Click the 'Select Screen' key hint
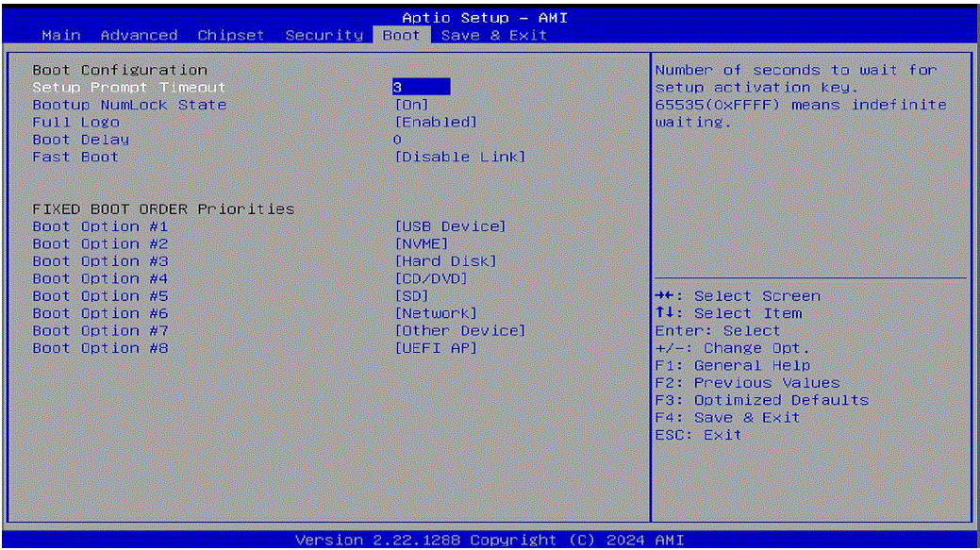 click(x=738, y=296)
